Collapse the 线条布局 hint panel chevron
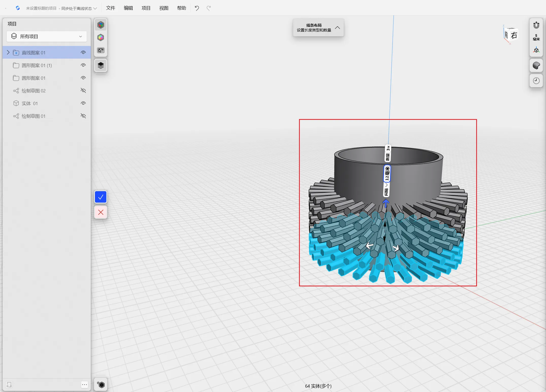Image resolution: width=546 pixels, height=392 pixels. coord(337,28)
